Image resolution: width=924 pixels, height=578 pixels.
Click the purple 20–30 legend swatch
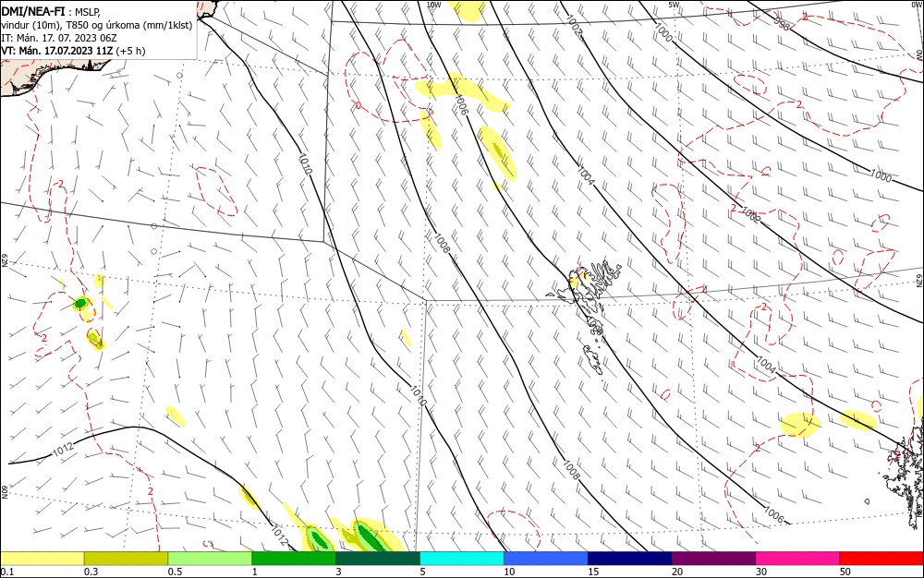point(713,559)
